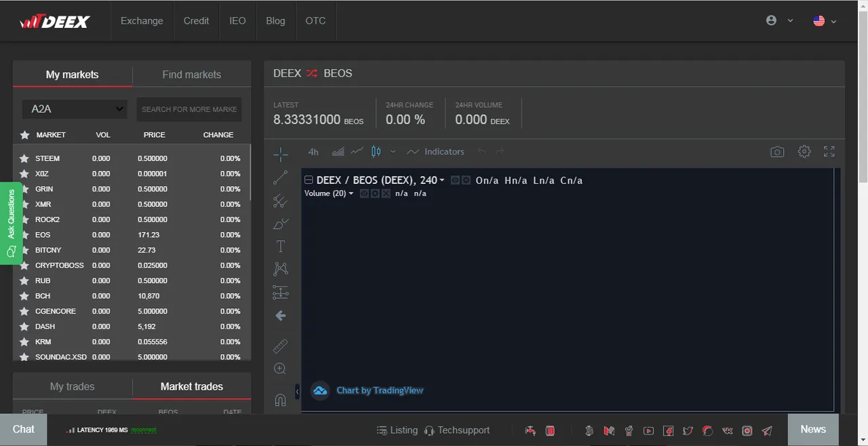868x446 pixels.
Task: Open the OTC menu
Action: pos(315,21)
